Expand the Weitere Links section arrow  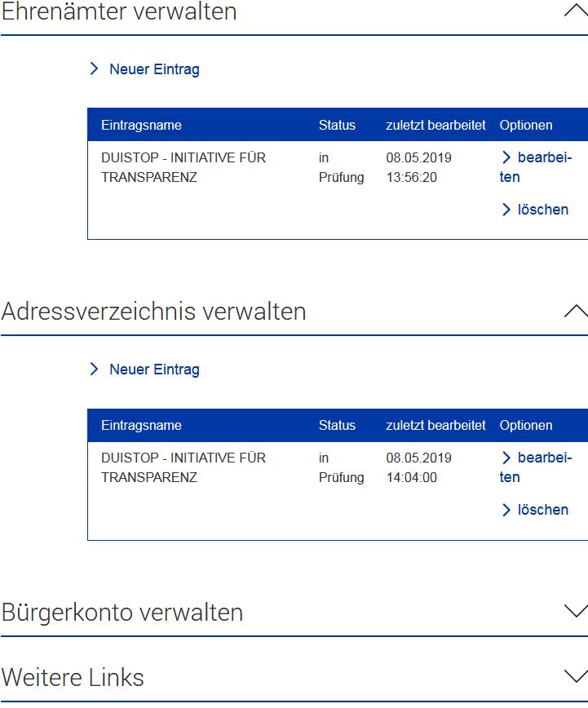tap(576, 676)
